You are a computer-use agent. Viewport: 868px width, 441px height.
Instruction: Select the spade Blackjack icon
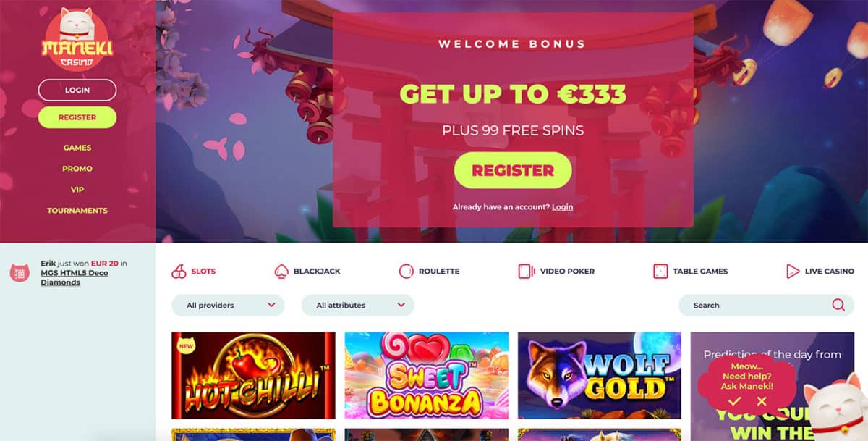[281, 272]
